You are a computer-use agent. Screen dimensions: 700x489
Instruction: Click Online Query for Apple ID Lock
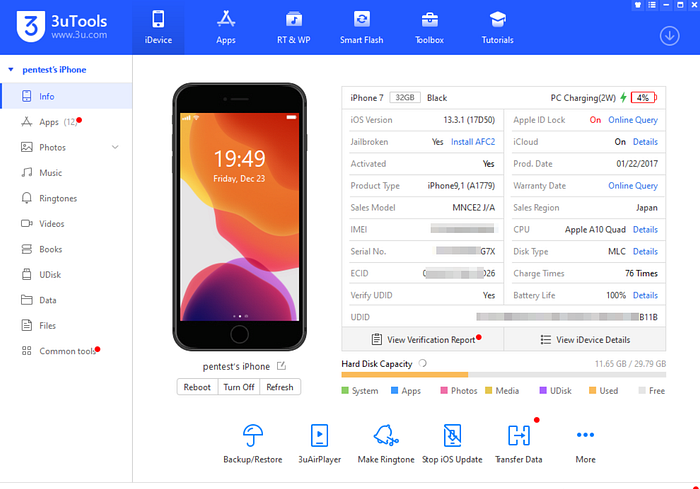tap(633, 120)
